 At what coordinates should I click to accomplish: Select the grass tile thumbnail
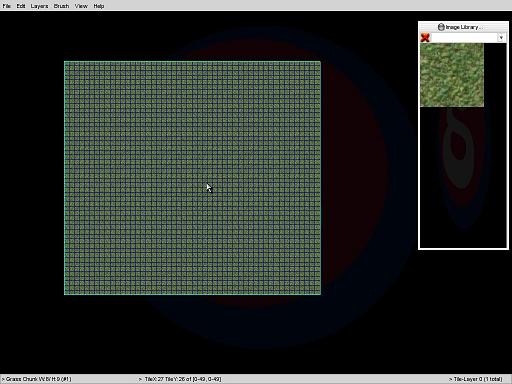click(x=452, y=75)
